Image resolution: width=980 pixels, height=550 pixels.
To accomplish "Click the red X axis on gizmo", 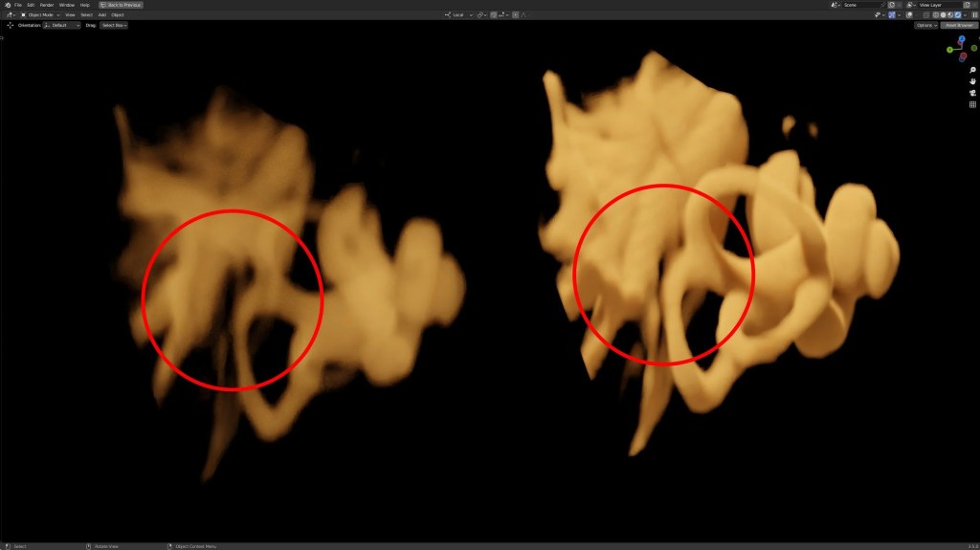I will click(964, 56).
